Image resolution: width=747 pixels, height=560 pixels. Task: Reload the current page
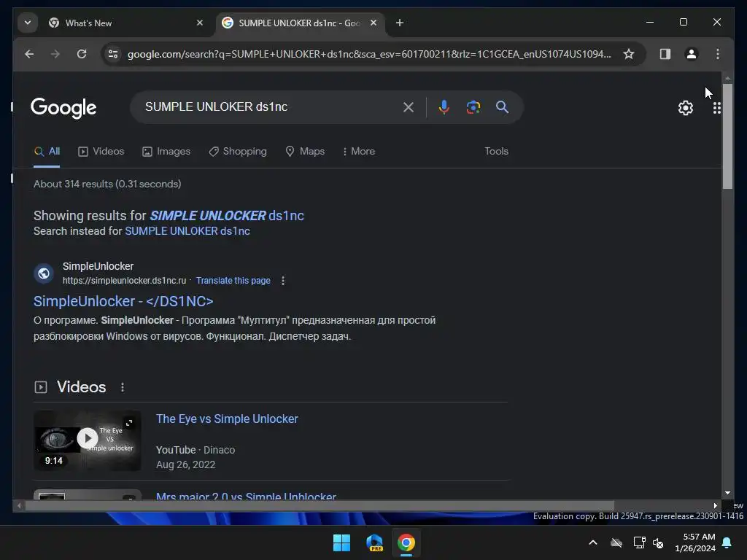tap(82, 54)
